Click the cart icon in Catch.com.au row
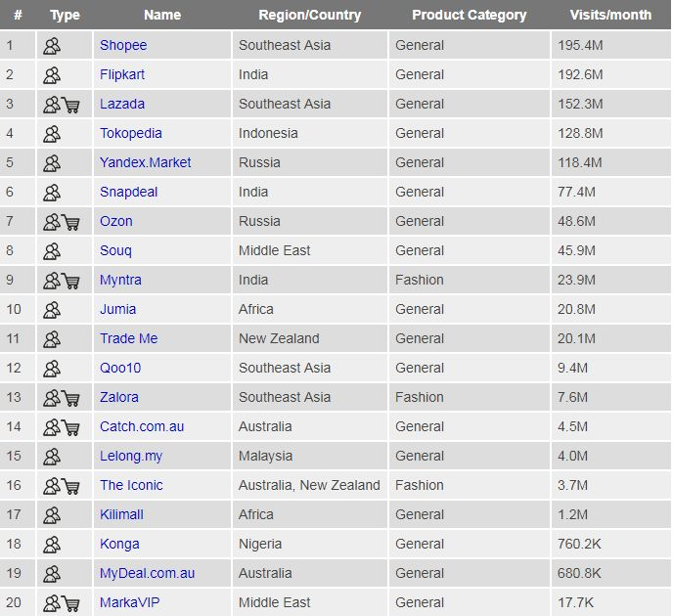This screenshot has height=616, width=673. (71, 427)
